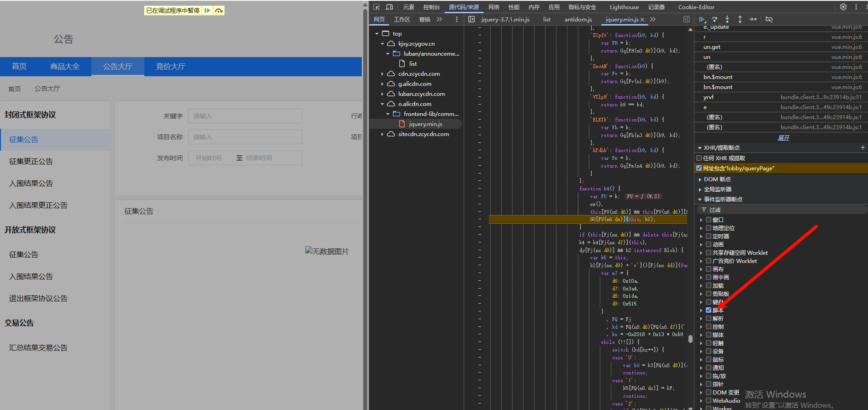Click the single Step icon
Screen dimensions: 868x410
pyautogui.click(x=753, y=19)
